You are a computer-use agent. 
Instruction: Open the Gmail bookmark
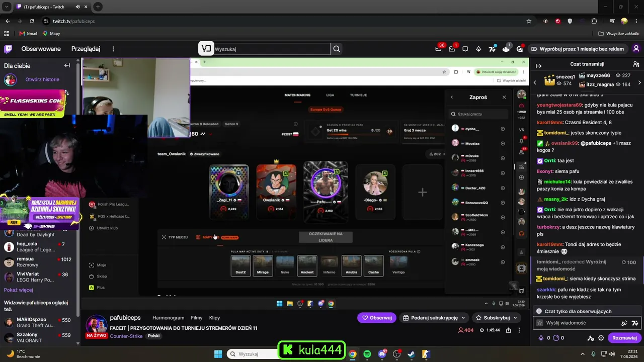pos(28,33)
